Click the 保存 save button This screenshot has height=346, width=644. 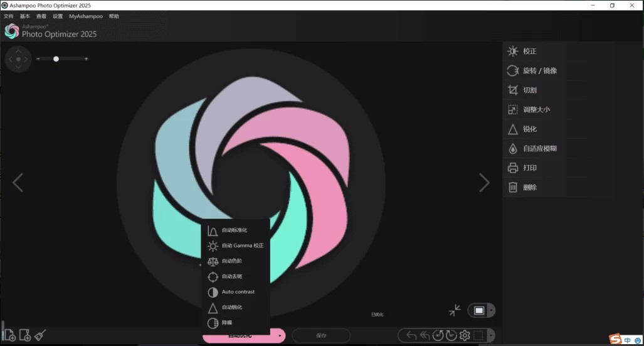tap(321, 336)
